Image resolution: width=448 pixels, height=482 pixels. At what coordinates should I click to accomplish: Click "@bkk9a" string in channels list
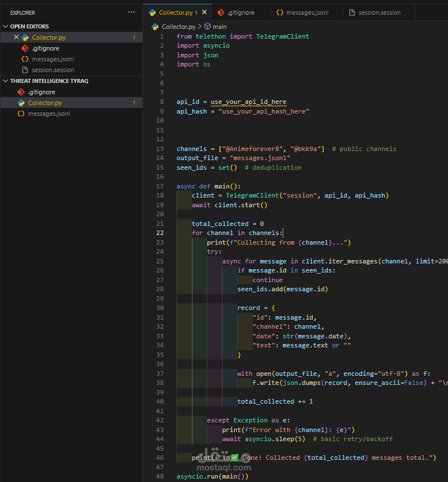[x=305, y=149]
